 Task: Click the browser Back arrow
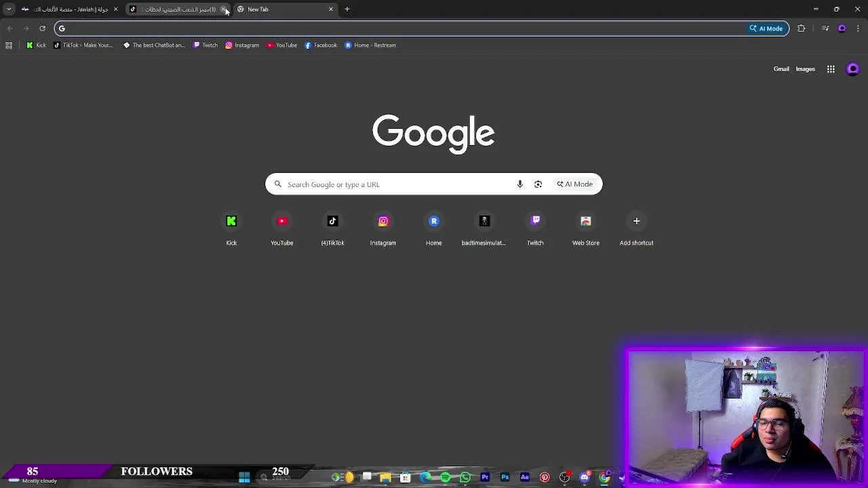(x=9, y=28)
